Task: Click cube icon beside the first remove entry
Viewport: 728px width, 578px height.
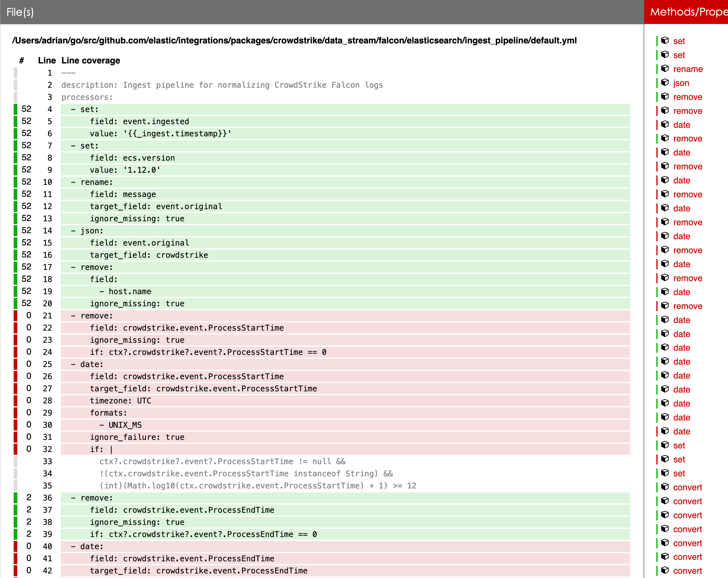Action: (665, 97)
